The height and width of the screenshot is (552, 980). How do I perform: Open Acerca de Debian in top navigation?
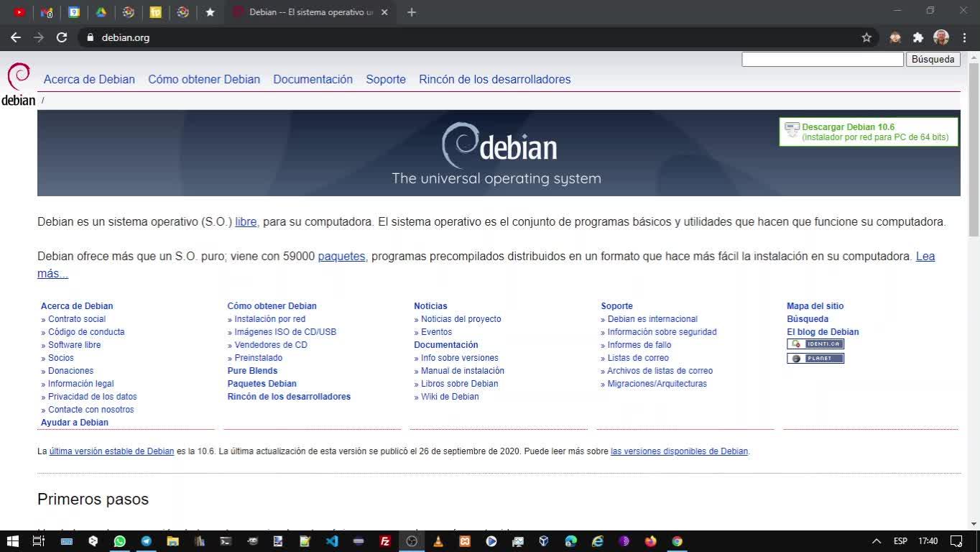point(89,79)
